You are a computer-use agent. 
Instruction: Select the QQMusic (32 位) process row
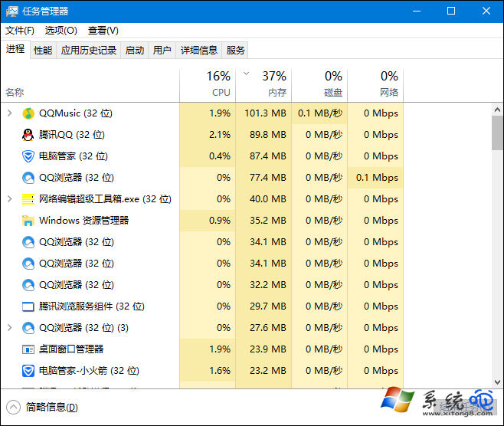pyautogui.click(x=202, y=113)
